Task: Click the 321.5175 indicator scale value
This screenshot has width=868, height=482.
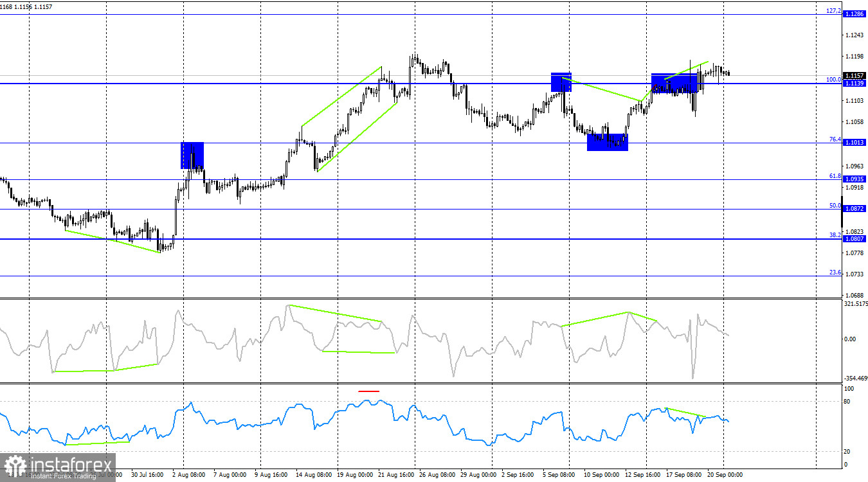Action: (x=856, y=303)
